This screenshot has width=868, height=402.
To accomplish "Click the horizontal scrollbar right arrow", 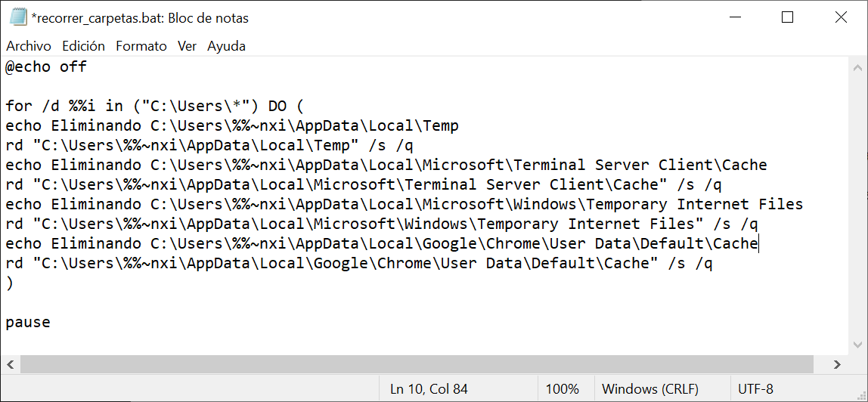I will [x=837, y=364].
